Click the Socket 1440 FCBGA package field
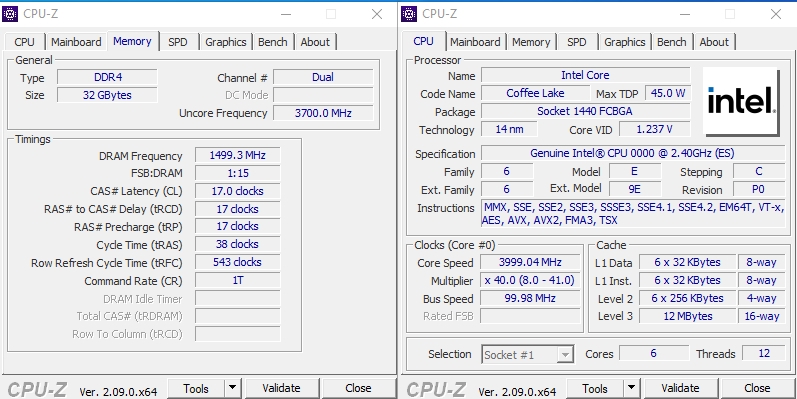797x399 pixels. click(x=586, y=111)
